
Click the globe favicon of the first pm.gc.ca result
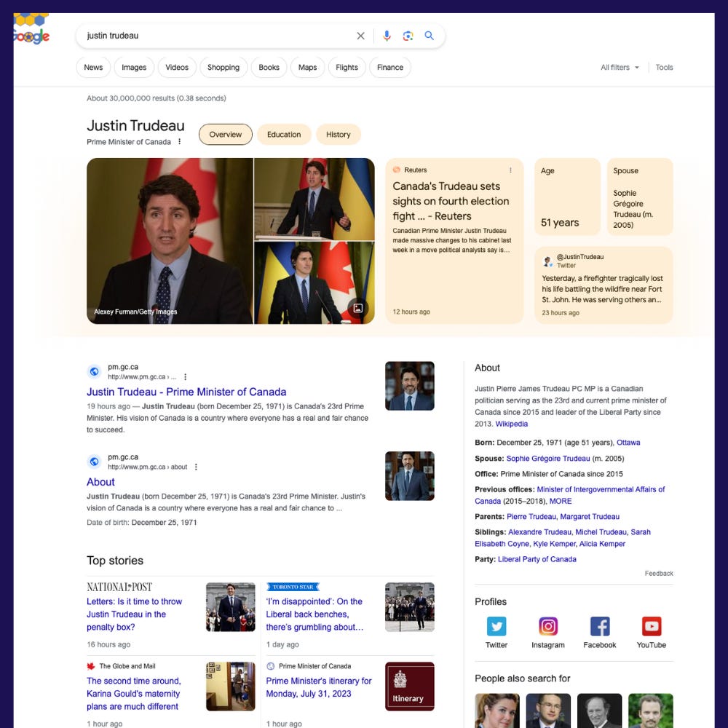coord(94,371)
